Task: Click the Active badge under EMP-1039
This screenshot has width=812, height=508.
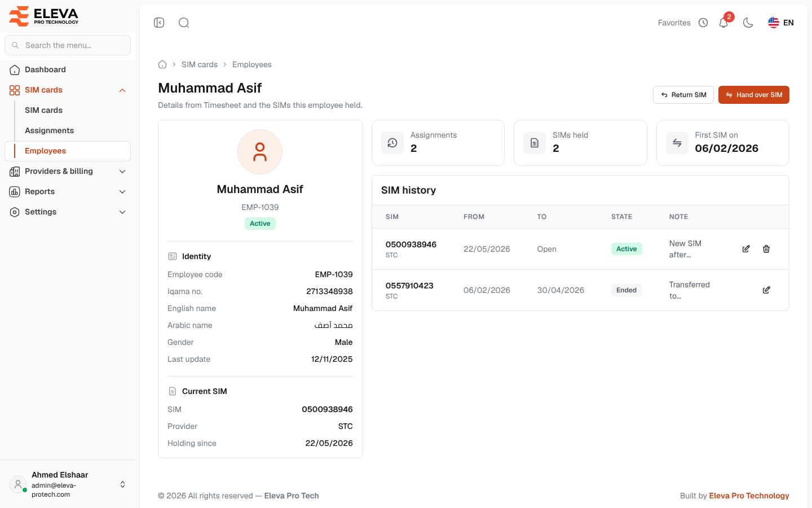Action: [260, 224]
